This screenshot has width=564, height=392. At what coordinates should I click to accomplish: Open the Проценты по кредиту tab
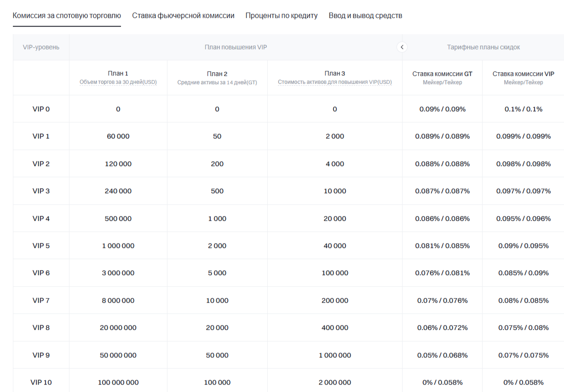(x=282, y=16)
